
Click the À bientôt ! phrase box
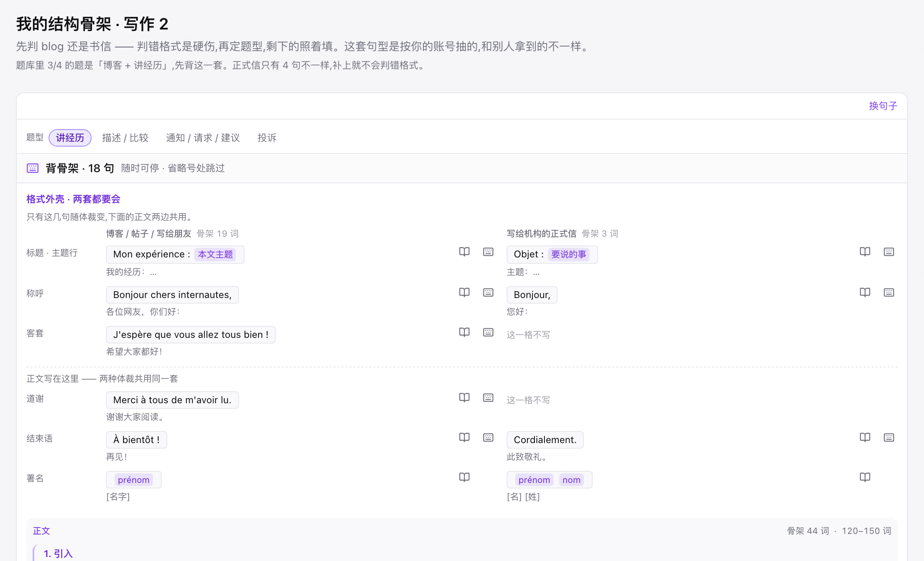coord(136,440)
